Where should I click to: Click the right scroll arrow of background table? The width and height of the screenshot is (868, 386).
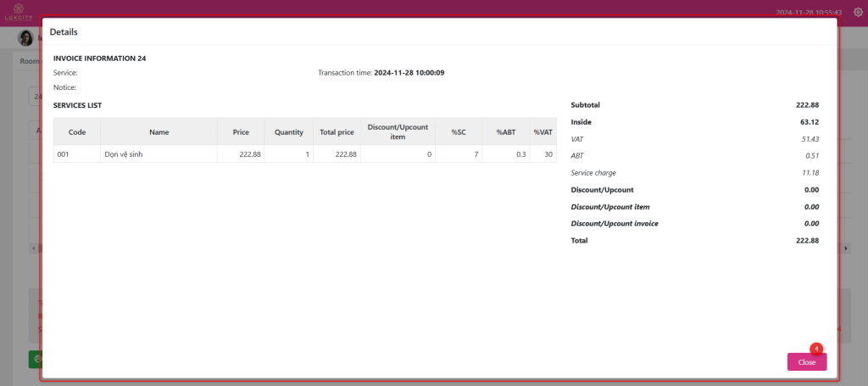(847, 248)
